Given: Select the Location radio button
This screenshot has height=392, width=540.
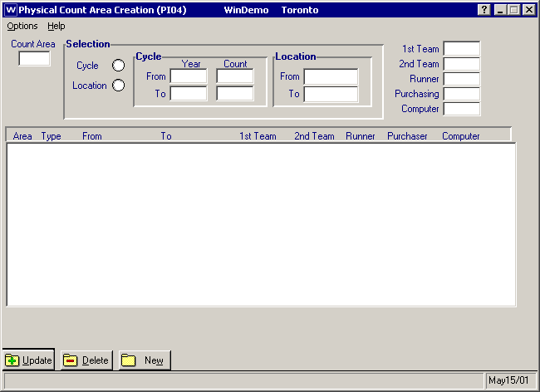Looking at the screenshot, I should coord(119,86).
